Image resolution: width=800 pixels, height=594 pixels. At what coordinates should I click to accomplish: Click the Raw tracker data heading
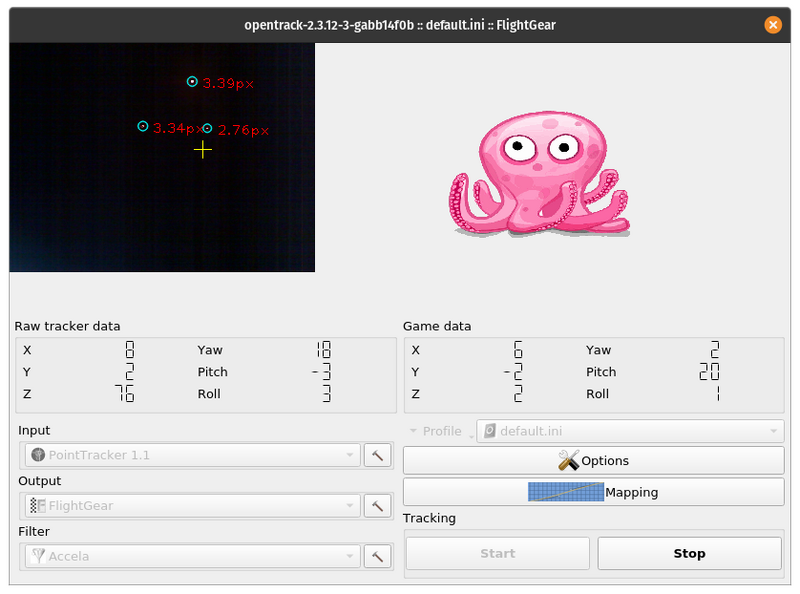pyautogui.click(x=67, y=326)
